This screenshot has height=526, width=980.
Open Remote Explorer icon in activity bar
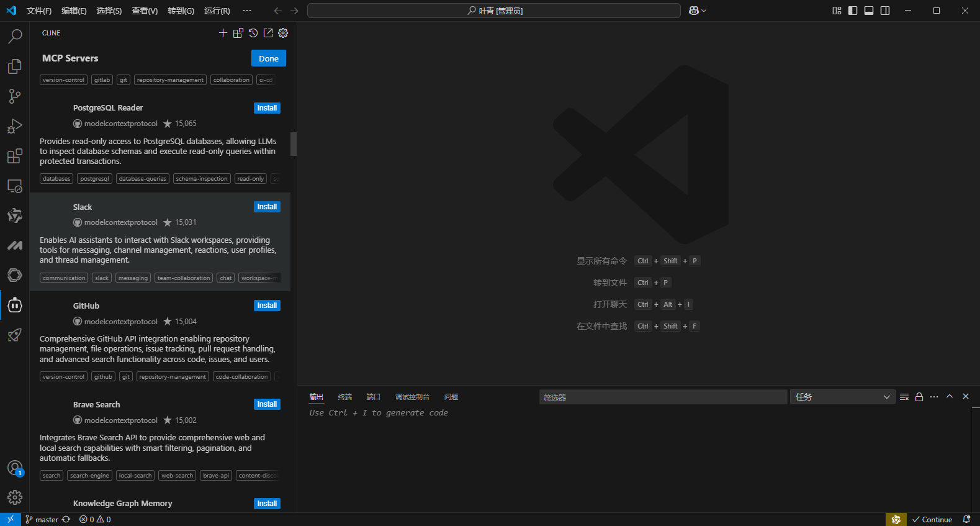pos(15,186)
